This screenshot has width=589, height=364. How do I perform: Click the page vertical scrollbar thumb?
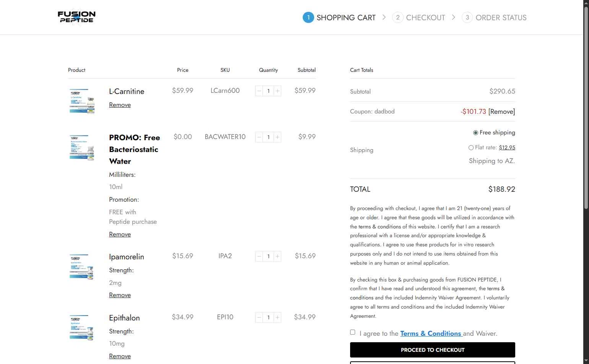click(586, 108)
